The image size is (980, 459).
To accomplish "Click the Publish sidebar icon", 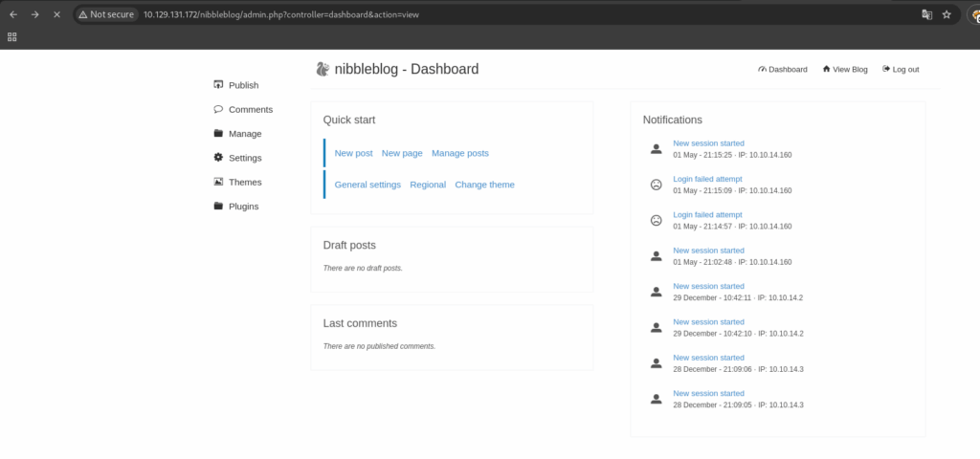I will coord(218,85).
